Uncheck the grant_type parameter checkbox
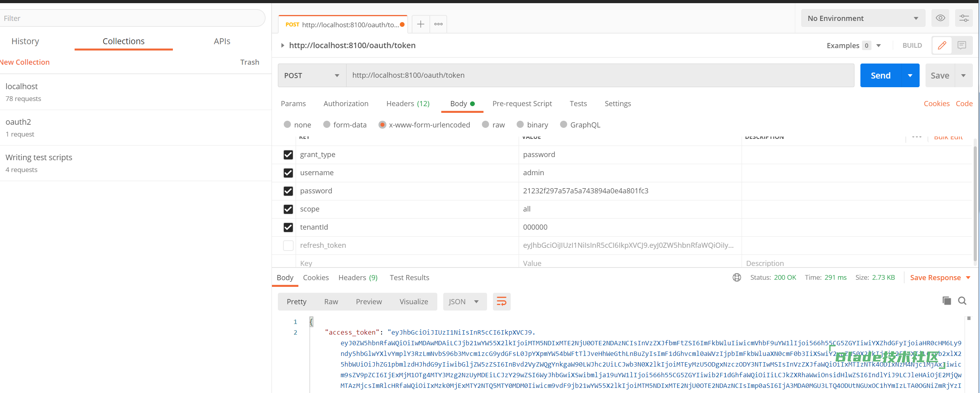 click(x=288, y=155)
